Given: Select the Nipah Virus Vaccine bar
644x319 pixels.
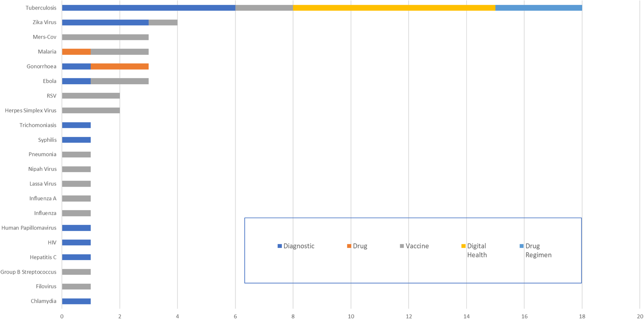Looking at the screenshot, I should pyautogui.click(x=76, y=169).
